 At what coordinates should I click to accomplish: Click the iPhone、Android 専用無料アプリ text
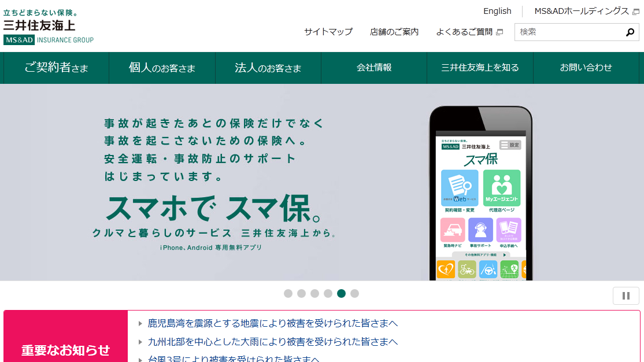tap(211, 248)
